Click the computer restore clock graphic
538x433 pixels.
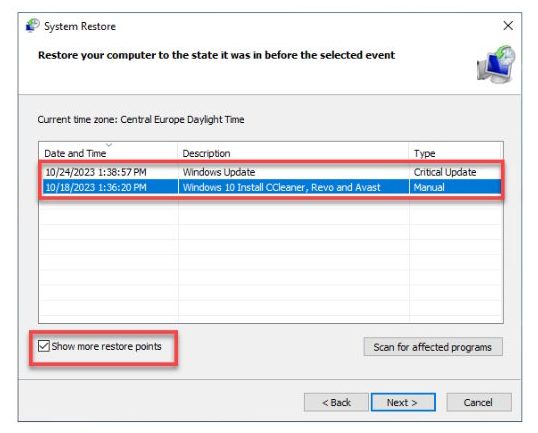496,65
